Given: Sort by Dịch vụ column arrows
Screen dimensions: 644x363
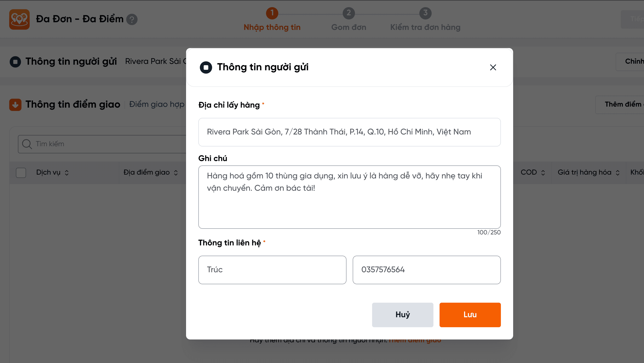Looking at the screenshot, I should click(67, 173).
